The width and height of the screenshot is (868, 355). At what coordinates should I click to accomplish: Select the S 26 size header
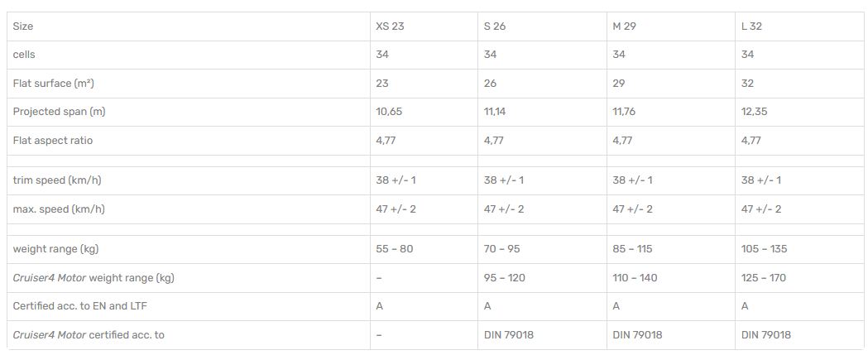[x=494, y=26]
